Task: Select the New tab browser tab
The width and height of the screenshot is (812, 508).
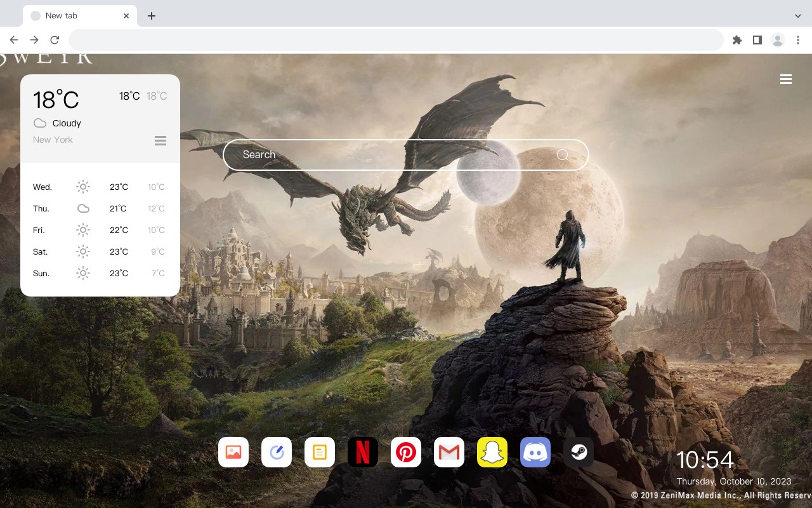Action: pyautogui.click(x=80, y=16)
